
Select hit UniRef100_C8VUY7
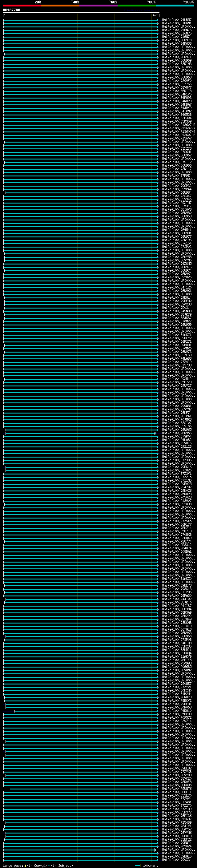(x=177, y=88)
